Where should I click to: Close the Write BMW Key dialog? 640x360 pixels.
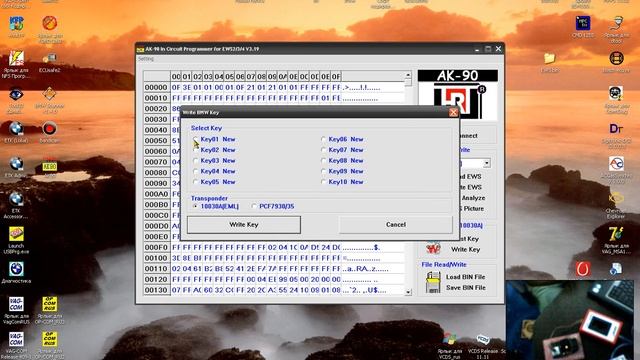(x=453, y=113)
